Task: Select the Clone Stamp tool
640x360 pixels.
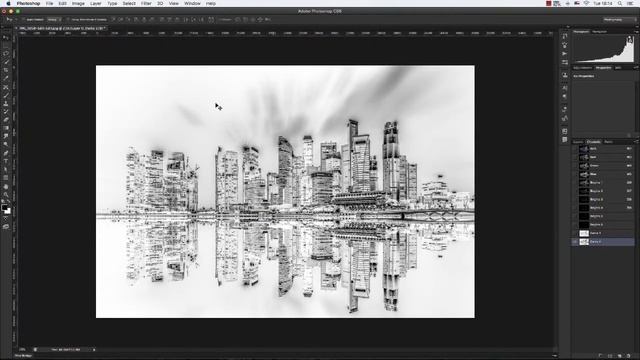Action: click(6, 103)
